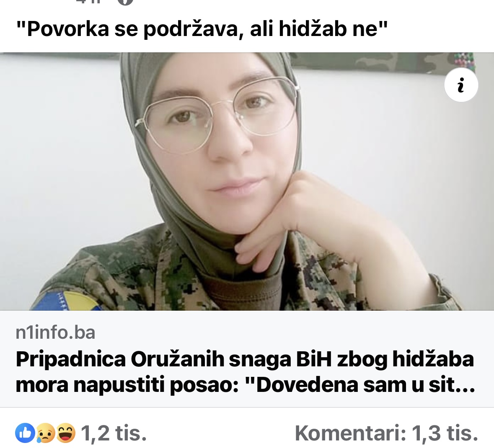Tap the "1,3 tis." comment count number
The height and width of the screenshot is (448, 494).
[x=445, y=433]
